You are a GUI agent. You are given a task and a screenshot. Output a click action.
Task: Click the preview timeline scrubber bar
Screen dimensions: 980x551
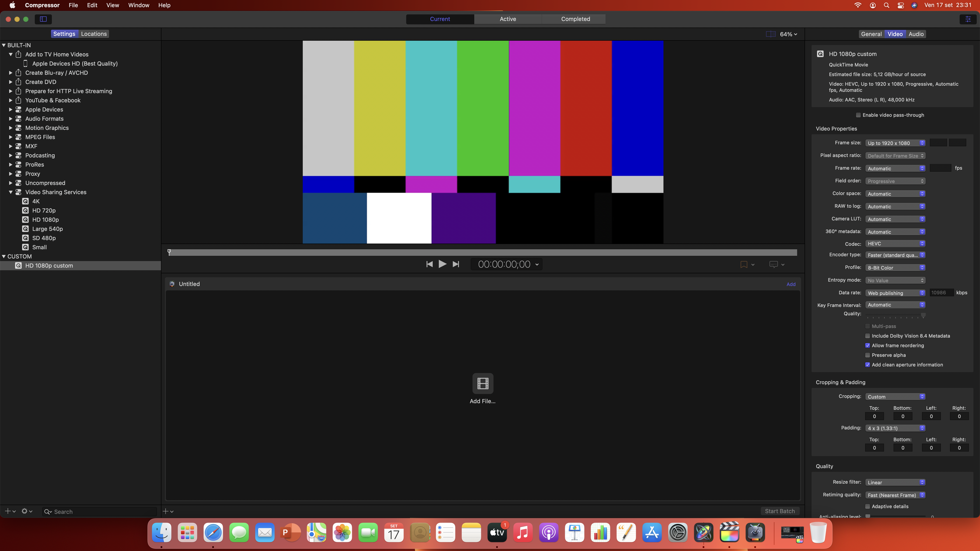482,253
